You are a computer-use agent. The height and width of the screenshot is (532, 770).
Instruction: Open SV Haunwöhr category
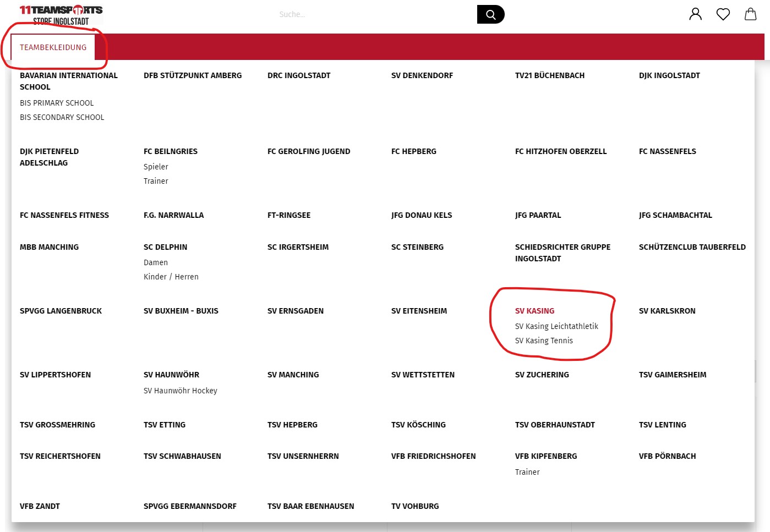(x=171, y=375)
